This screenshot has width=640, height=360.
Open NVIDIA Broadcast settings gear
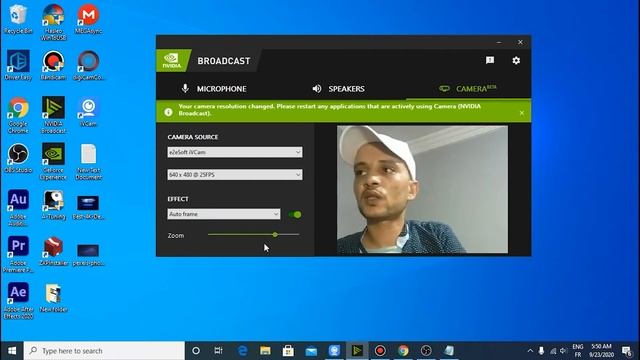point(516,61)
